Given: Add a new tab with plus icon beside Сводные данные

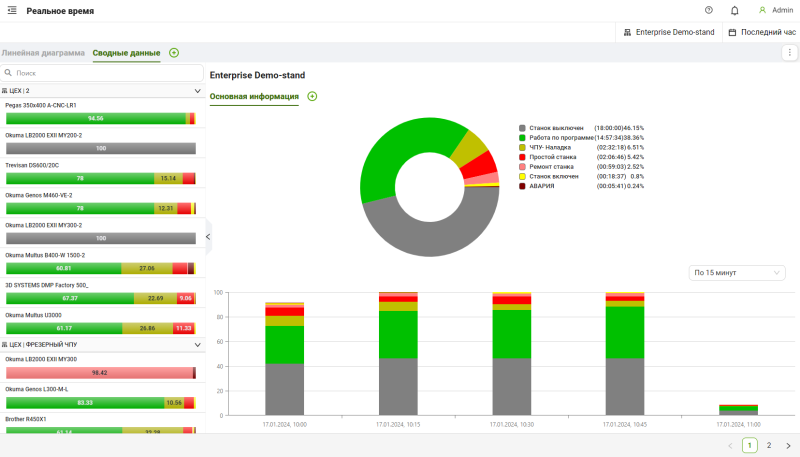Looking at the screenshot, I should 174,53.
